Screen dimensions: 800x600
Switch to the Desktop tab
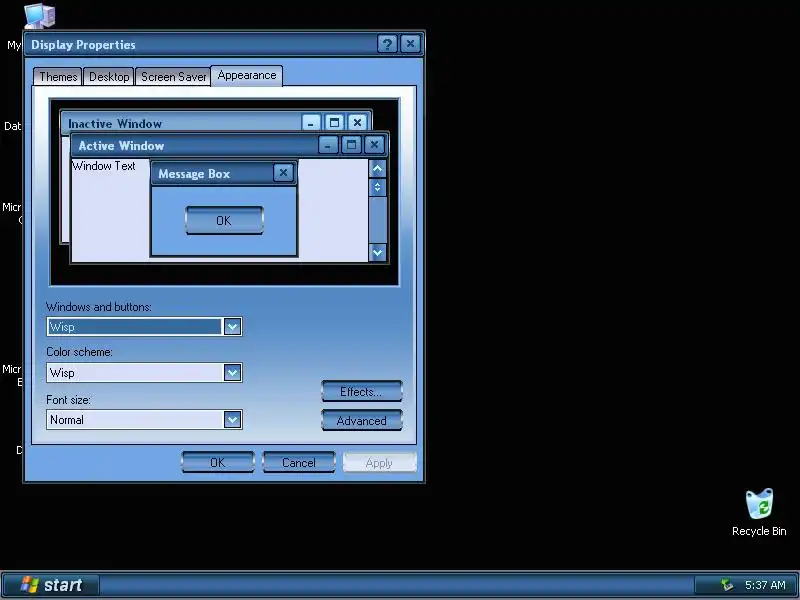[x=109, y=77]
